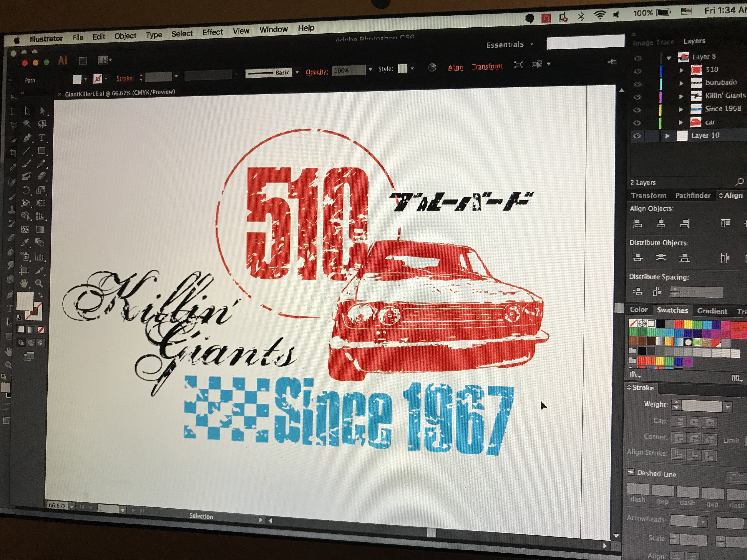Select the Type tool in main toolbar
The width and height of the screenshot is (747, 560).
click(x=42, y=137)
